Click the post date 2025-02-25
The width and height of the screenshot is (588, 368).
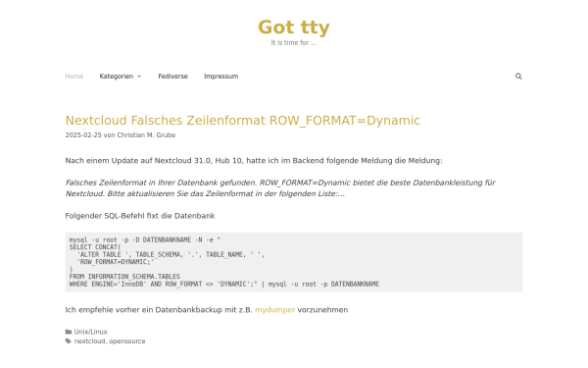(83, 135)
